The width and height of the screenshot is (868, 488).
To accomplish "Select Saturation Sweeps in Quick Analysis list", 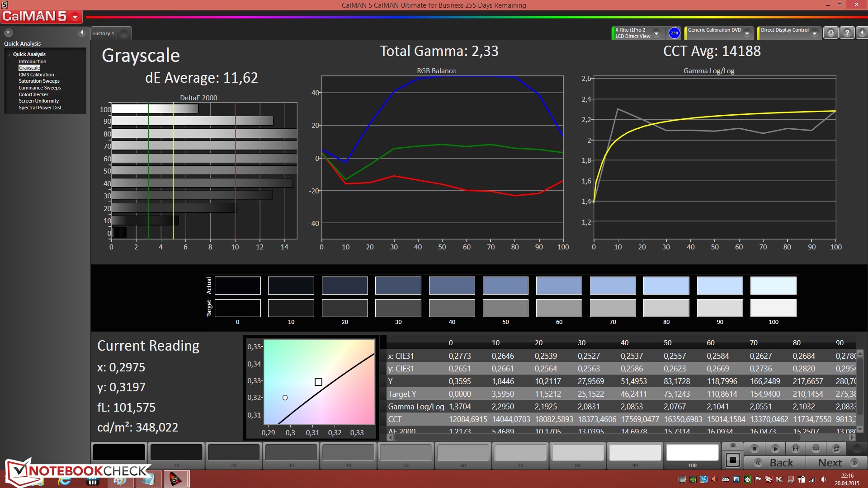I will (x=39, y=81).
